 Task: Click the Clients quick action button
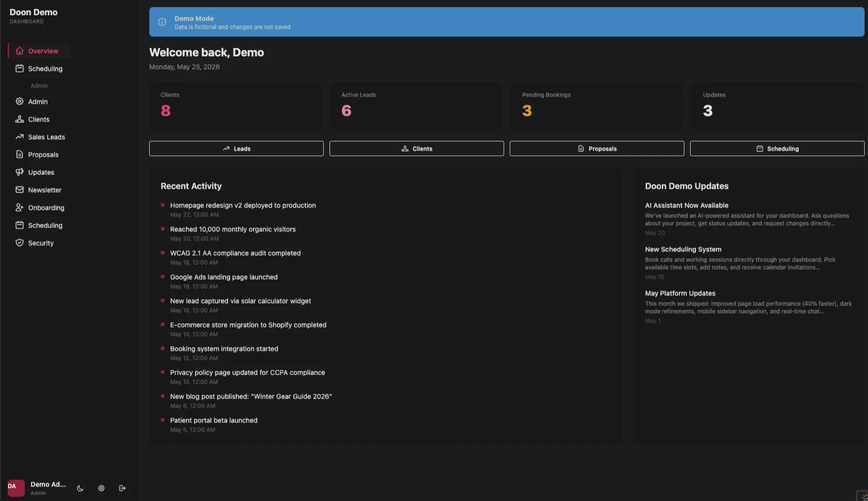417,149
